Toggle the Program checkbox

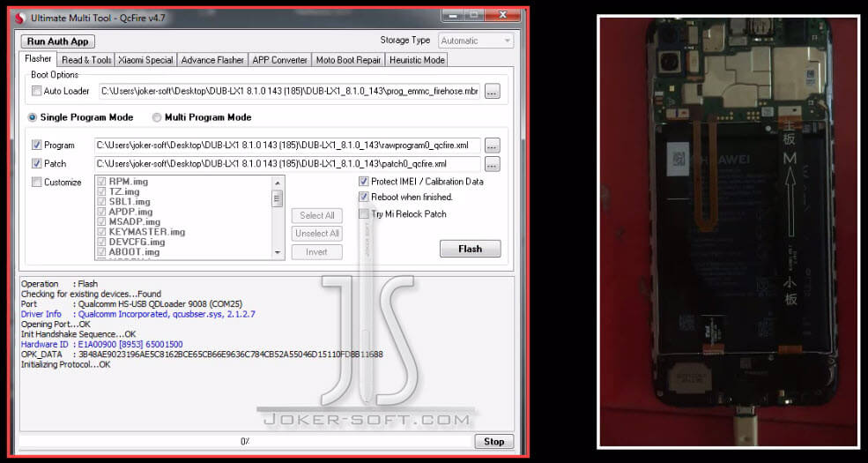pyautogui.click(x=36, y=146)
